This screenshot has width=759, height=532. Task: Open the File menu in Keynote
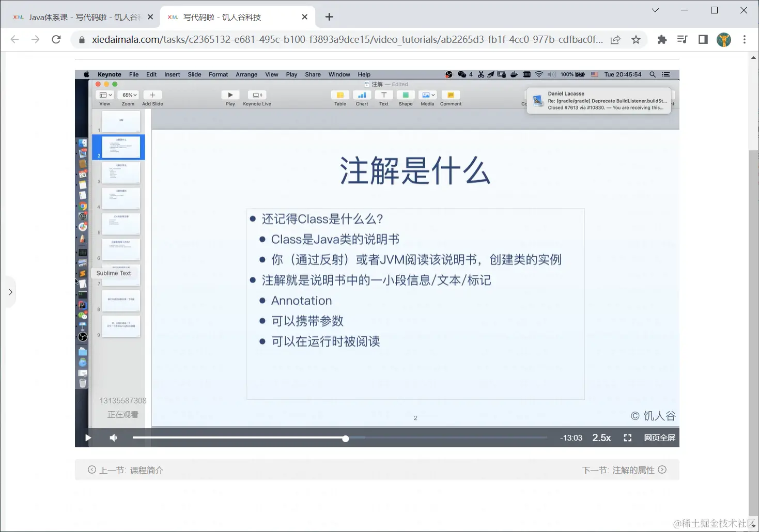coord(134,74)
